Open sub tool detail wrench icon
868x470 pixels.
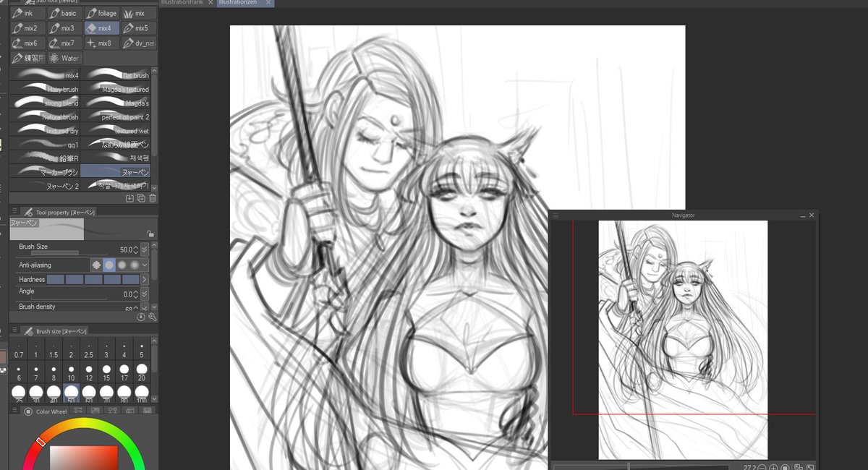[x=153, y=317]
